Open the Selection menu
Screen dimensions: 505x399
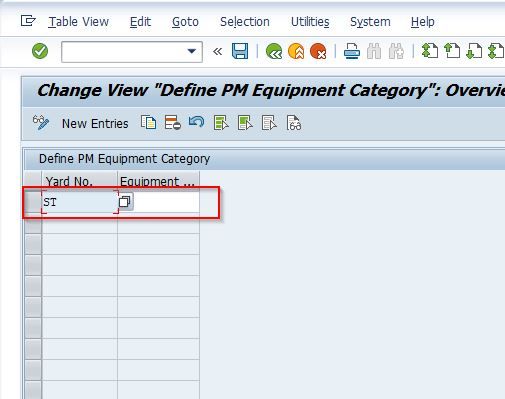[245, 22]
